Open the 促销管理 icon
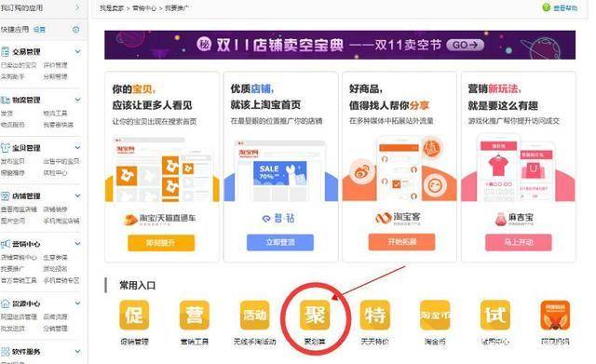This screenshot has height=364, width=596. pos(134,315)
